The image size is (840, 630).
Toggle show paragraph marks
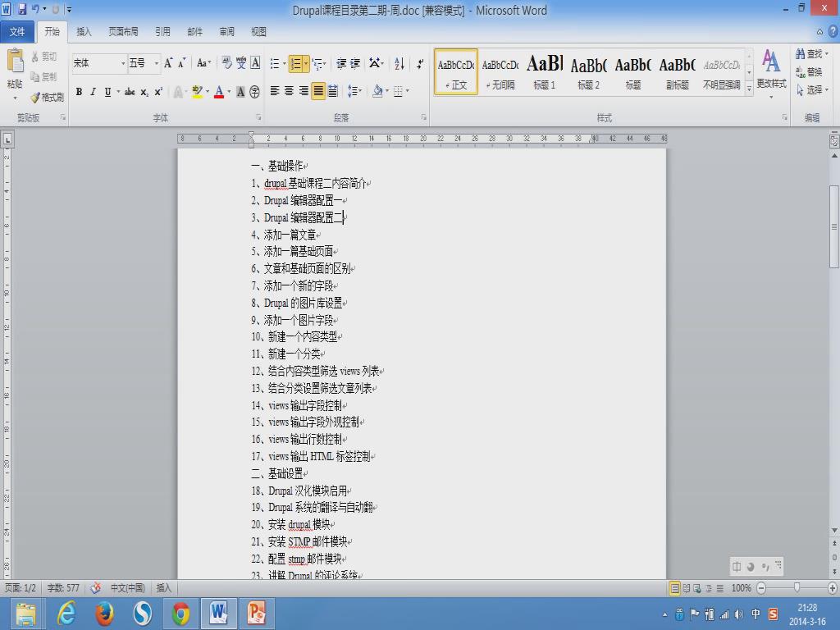[420, 64]
